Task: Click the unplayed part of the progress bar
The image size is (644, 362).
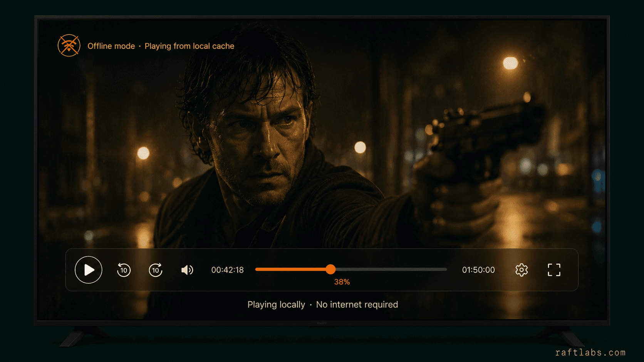Action: pyautogui.click(x=391, y=269)
